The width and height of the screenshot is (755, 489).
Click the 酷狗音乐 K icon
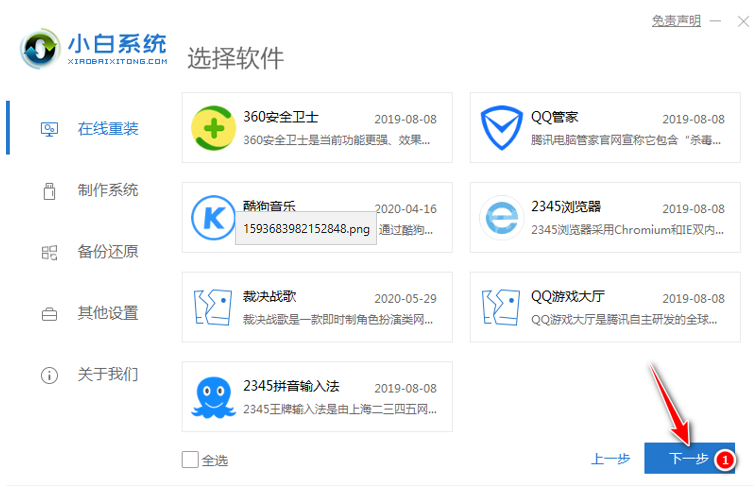pos(213,218)
